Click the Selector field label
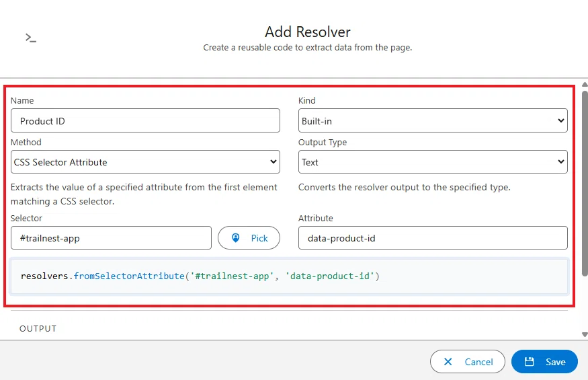 coord(26,218)
